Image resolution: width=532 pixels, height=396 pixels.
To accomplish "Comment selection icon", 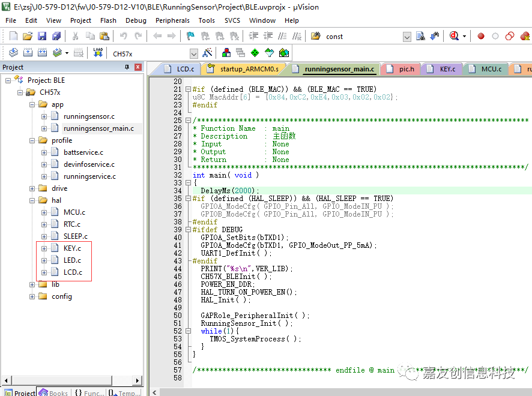I will click(x=282, y=36).
